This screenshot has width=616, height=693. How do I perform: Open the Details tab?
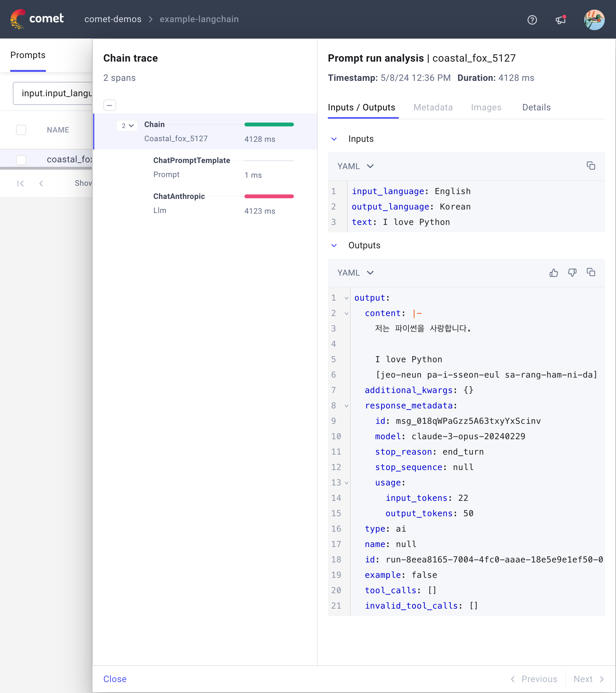[536, 107]
